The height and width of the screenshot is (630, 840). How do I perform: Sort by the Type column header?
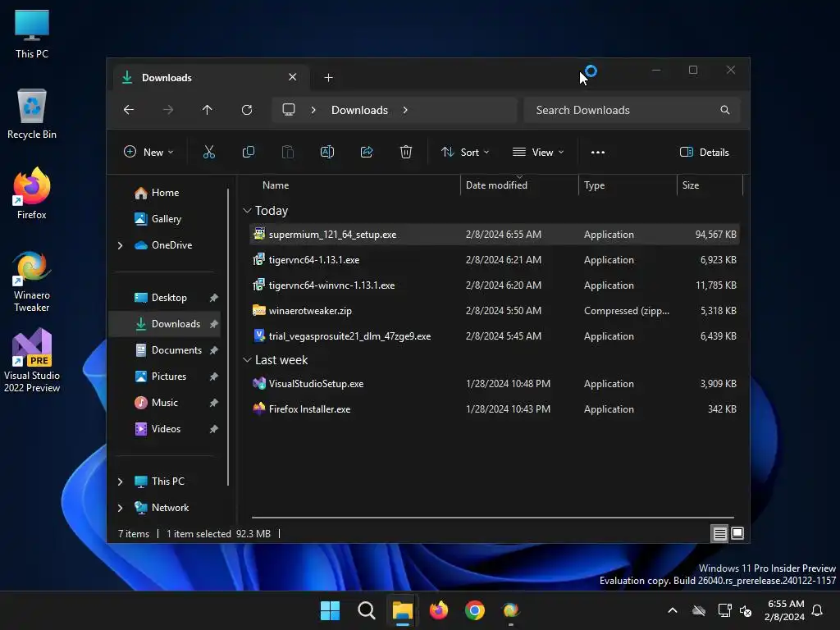tap(628, 185)
